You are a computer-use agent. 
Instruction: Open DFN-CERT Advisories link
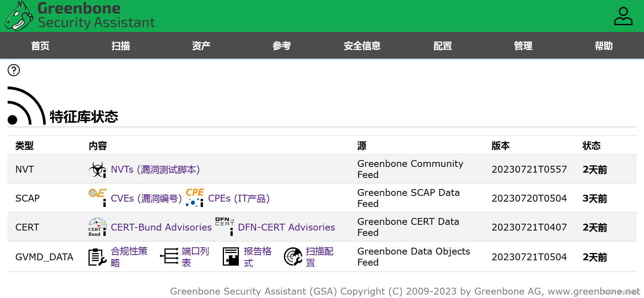[x=287, y=228]
